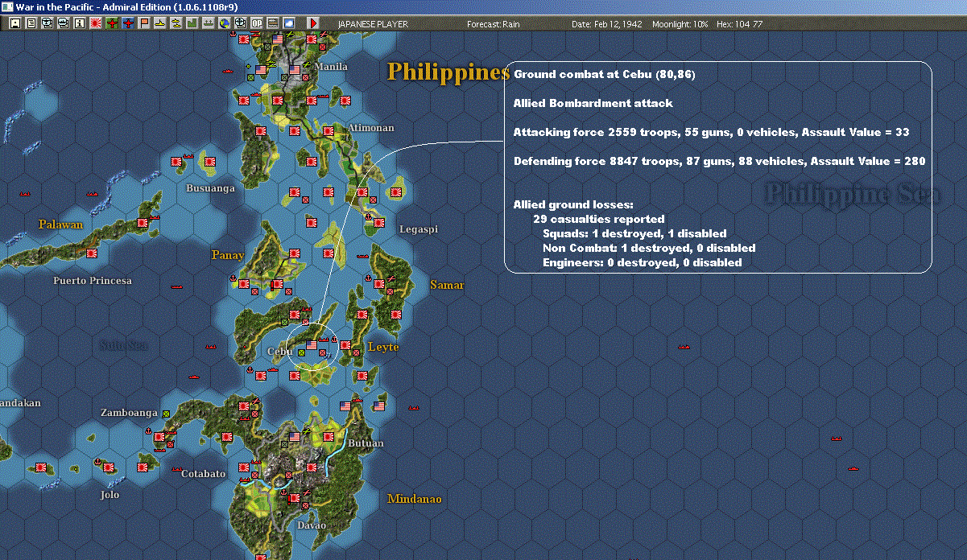Select Japanese flag unit above Davao label
Viewport: 967px width, 560px height.
(295, 499)
